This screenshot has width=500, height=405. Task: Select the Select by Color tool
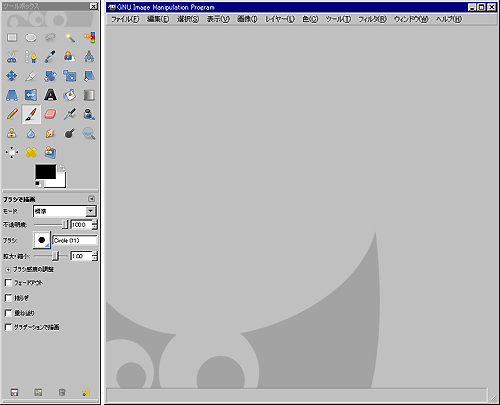(x=89, y=37)
